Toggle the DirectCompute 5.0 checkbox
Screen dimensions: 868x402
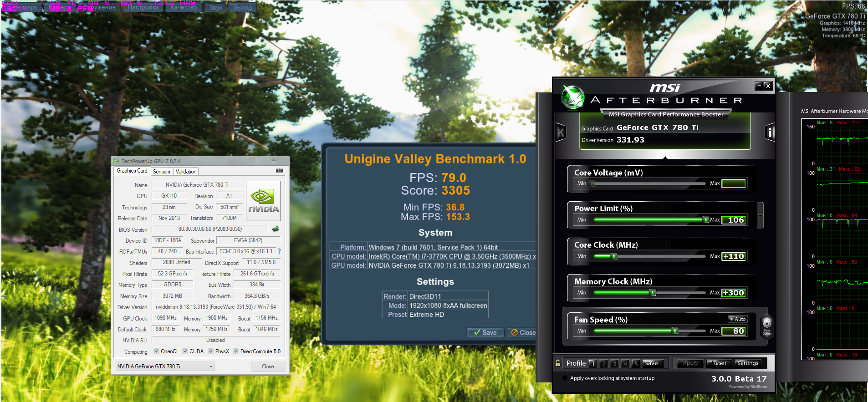(235, 351)
